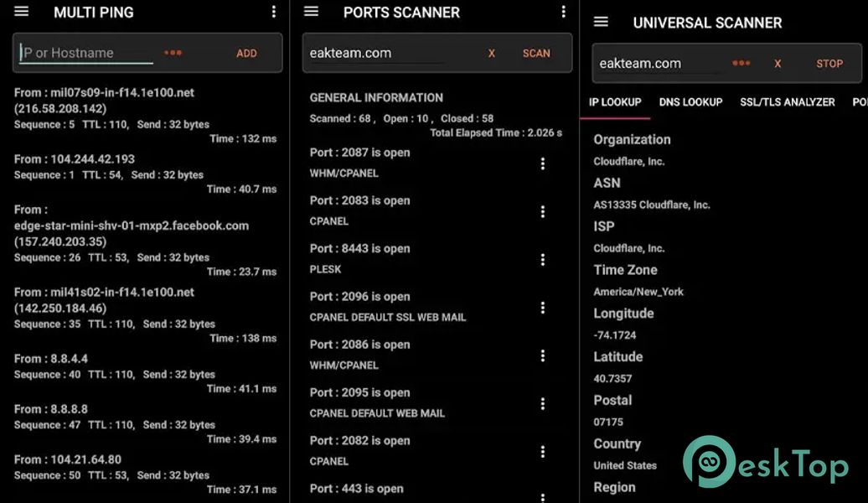
Task: Click the three-dot history icon in Universal Scanner input
Action: (741, 63)
